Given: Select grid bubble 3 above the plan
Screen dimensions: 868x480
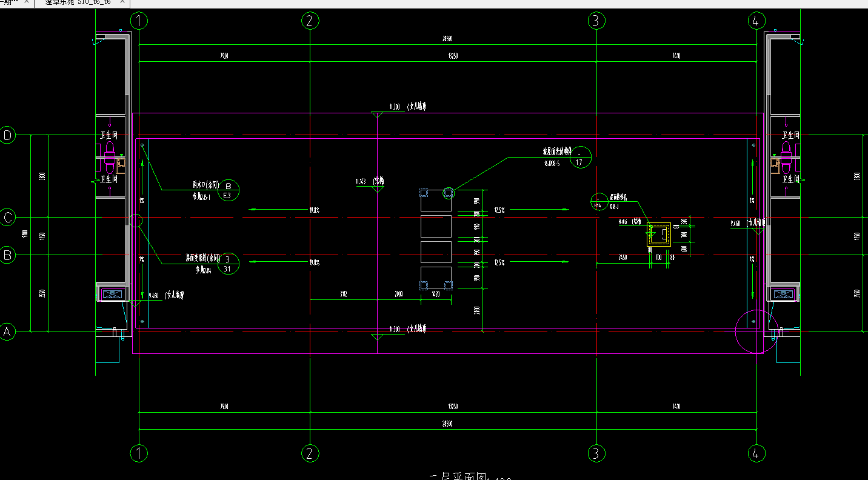Looking at the screenshot, I should coord(596,21).
